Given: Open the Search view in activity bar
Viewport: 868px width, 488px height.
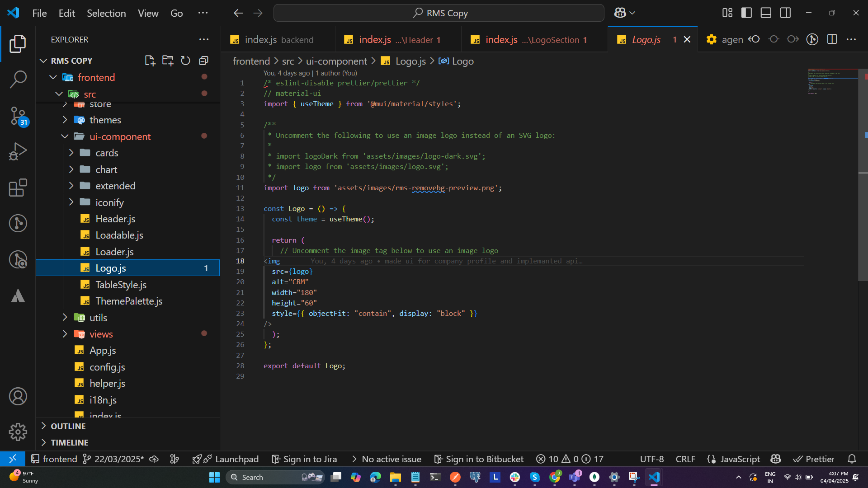Looking at the screenshot, I should [x=18, y=79].
